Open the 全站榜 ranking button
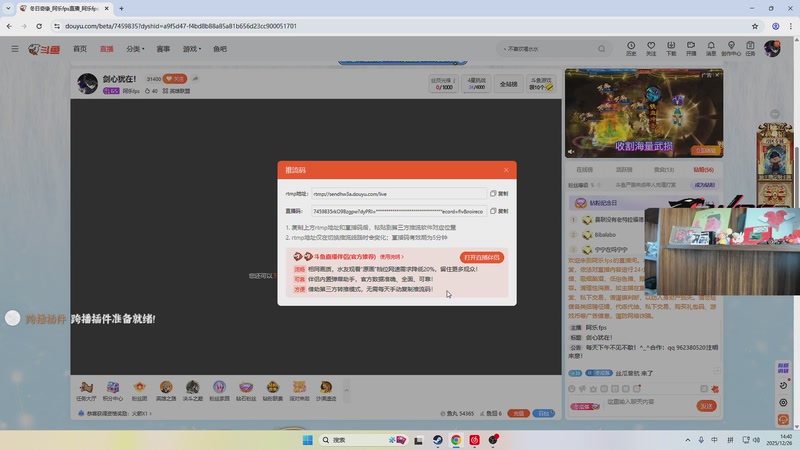The image size is (800, 450). pos(508,84)
